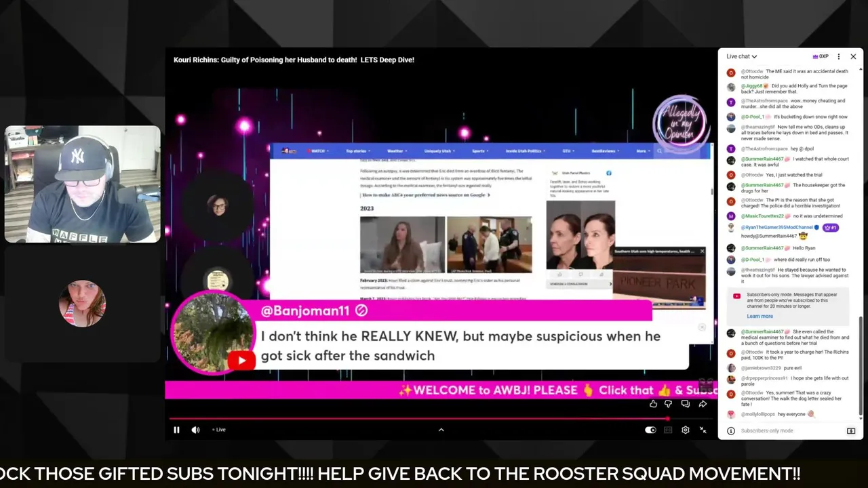The height and width of the screenshot is (488, 868).
Task: Open the Sports menu on news site
Action: tap(480, 151)
